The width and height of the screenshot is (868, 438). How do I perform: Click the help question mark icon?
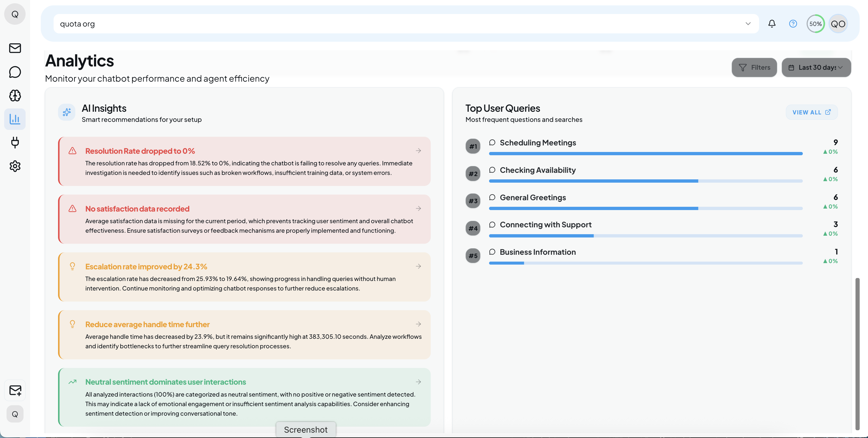coord(793,24)
